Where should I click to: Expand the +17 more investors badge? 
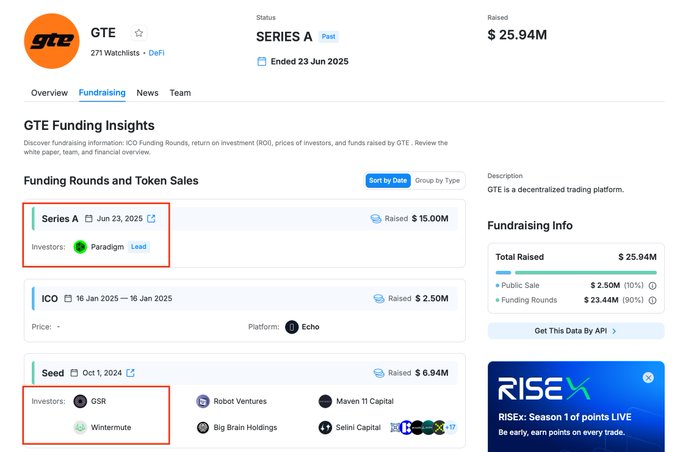click(451, 427)
